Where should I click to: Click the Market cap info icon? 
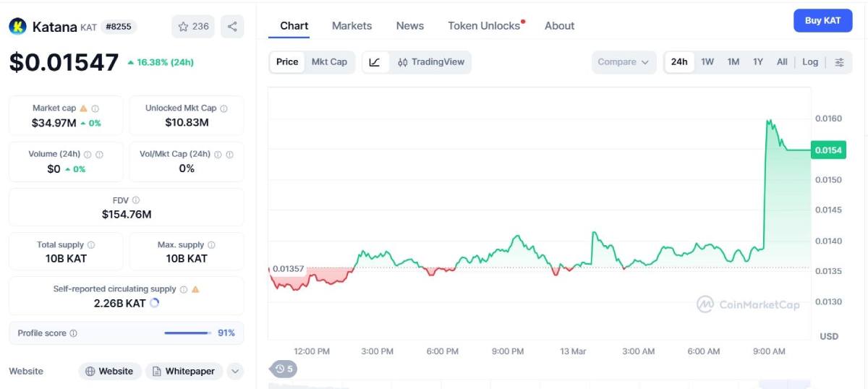pos(95,108)
